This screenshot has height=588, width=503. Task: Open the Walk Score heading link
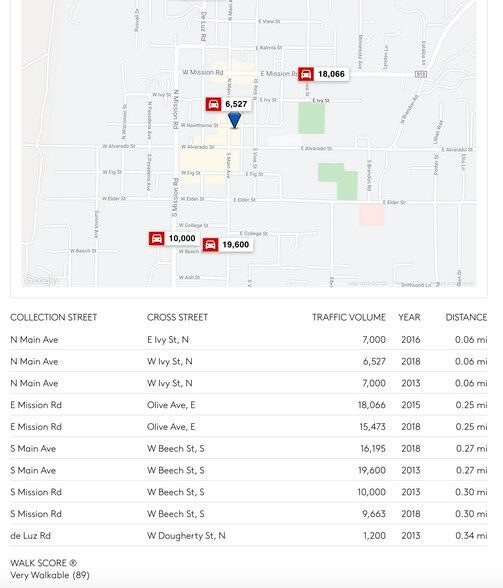click(x=38, y=563)
